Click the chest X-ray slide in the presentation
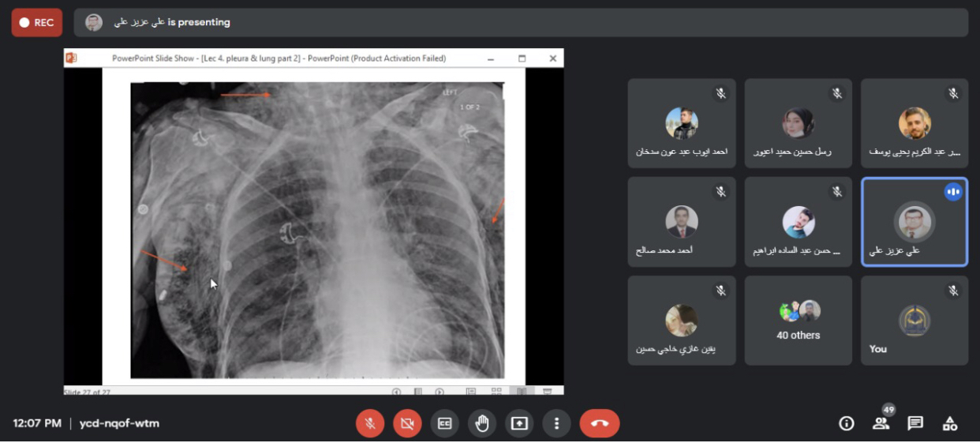The width and height of the screenshot is (980, 443). (316, 229)
